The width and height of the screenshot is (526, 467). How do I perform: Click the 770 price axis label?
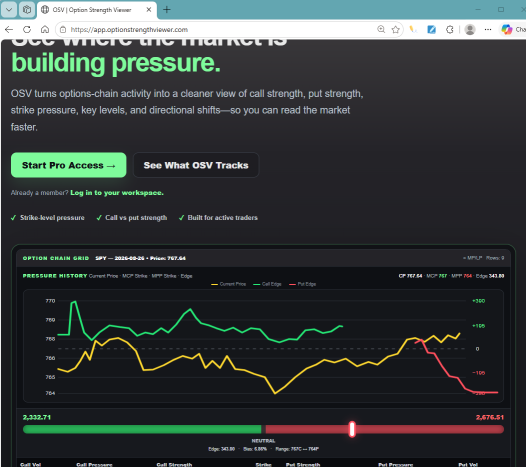pyautogui.click(x=50, y=301)
